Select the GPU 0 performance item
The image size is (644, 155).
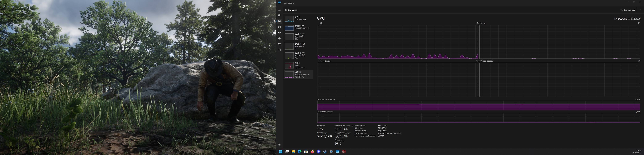pyautogui.click(x=298, y=74)
